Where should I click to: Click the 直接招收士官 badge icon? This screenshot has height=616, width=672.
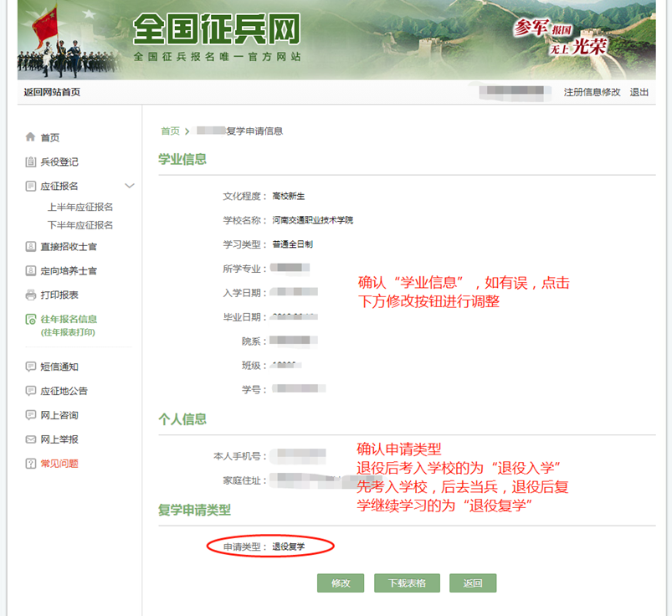(29, 245)
